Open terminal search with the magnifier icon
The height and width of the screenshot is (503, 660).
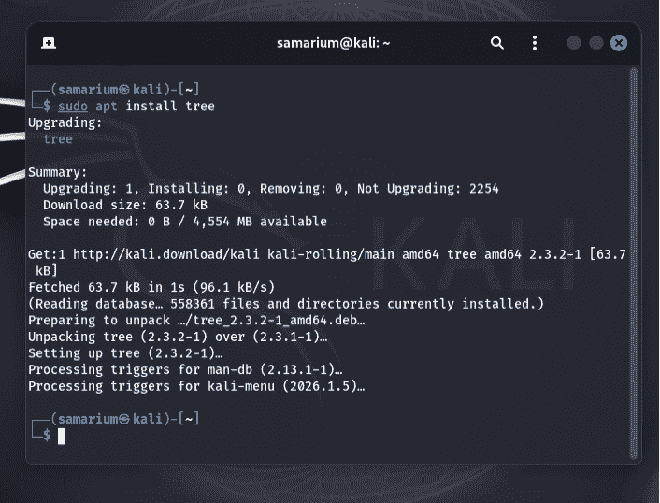[x=497, y=43]
